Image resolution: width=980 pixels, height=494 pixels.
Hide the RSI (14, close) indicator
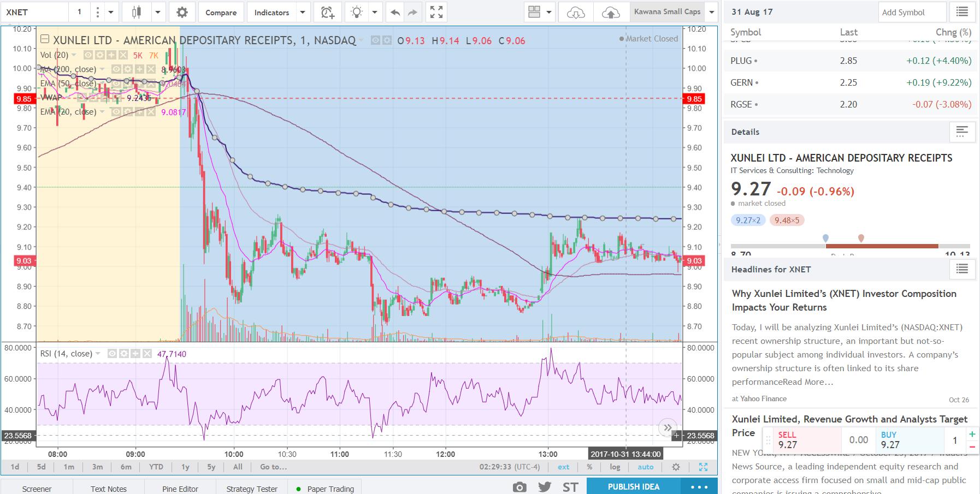(x=112, y=354)
